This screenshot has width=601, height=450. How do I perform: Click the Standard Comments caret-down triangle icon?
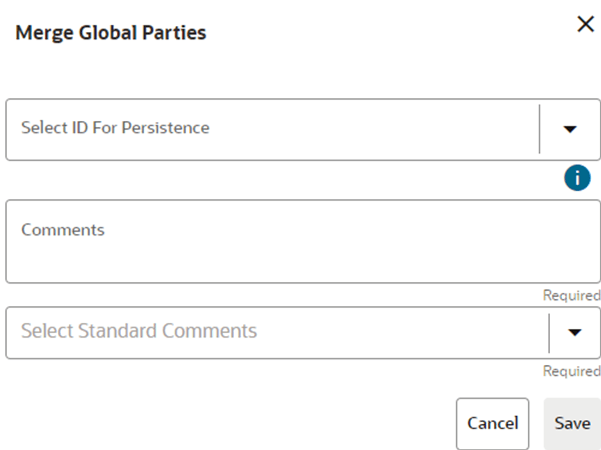coord(574,332)
